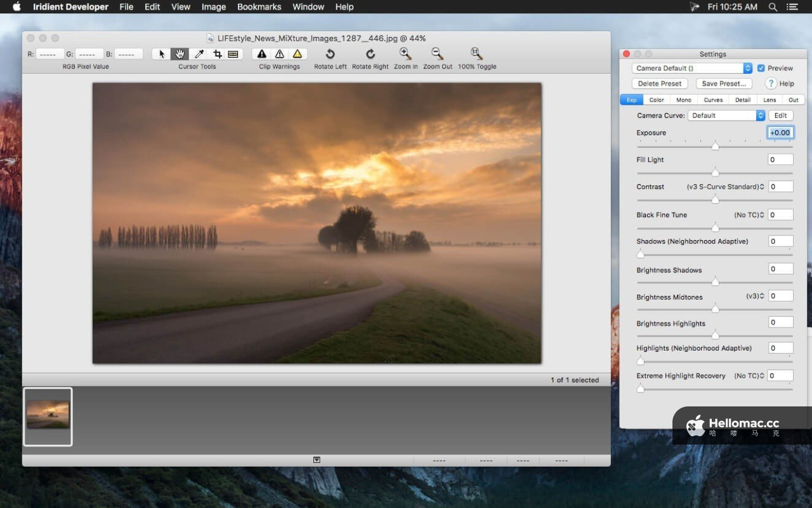Image resolution: width=812 pixels, height=508 pixels.
Task: Open the View menu
Action: tap(181, 7)
